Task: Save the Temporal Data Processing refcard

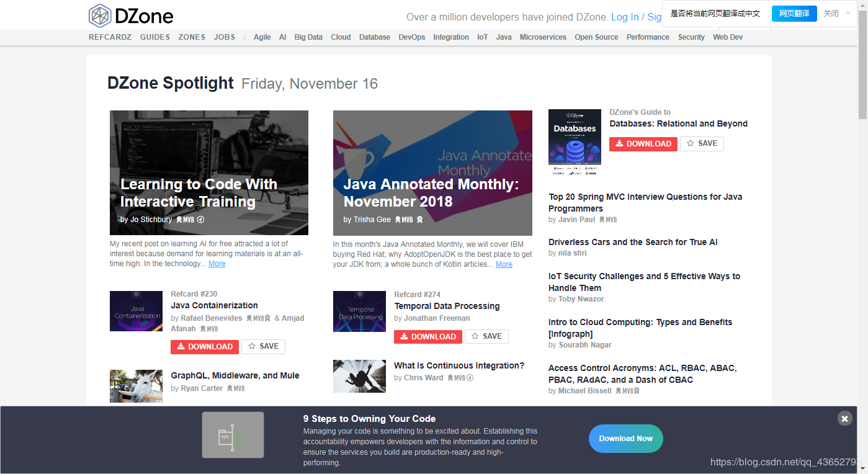Action: [486, 337]
